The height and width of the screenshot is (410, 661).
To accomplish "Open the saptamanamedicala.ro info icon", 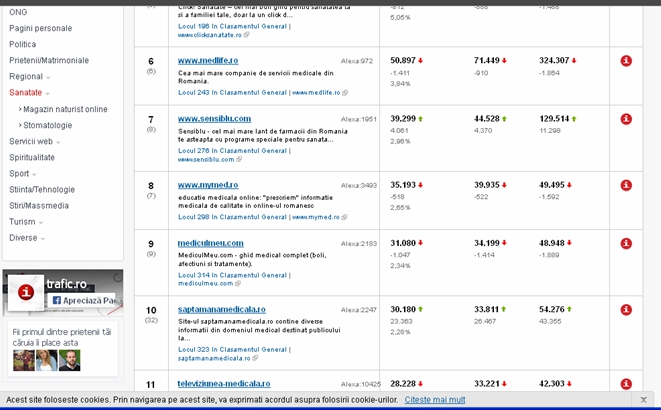I will pyautogui.click(x=626, y=310).
